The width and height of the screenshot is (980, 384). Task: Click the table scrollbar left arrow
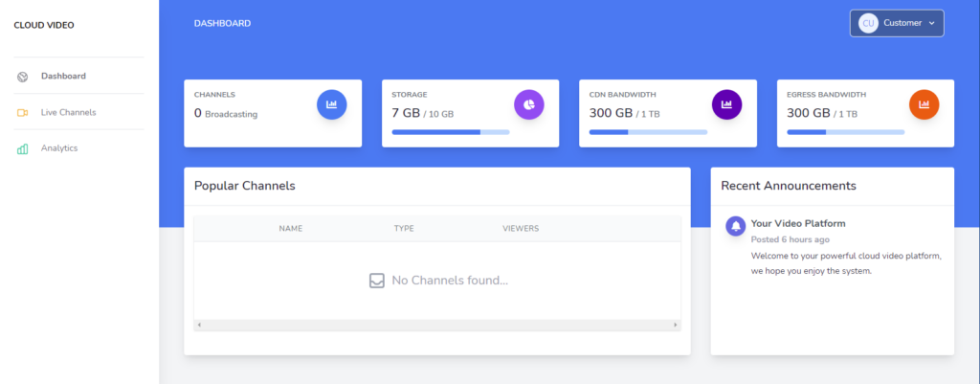tap(199, 326)
